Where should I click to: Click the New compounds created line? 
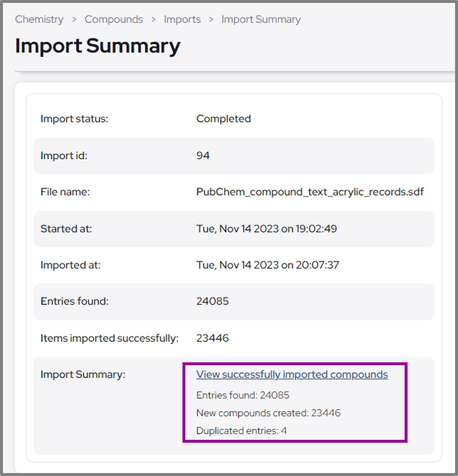[x=268, y=413]
